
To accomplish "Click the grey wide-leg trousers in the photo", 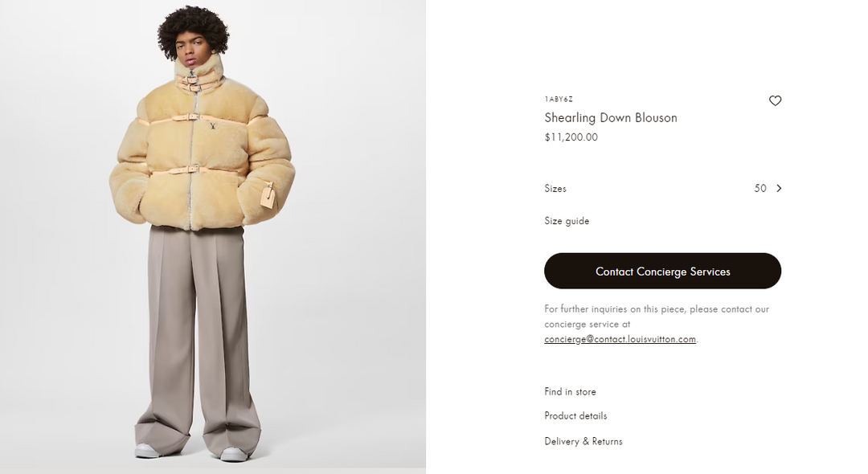I will pyautogui.click(x=199, y=337).
